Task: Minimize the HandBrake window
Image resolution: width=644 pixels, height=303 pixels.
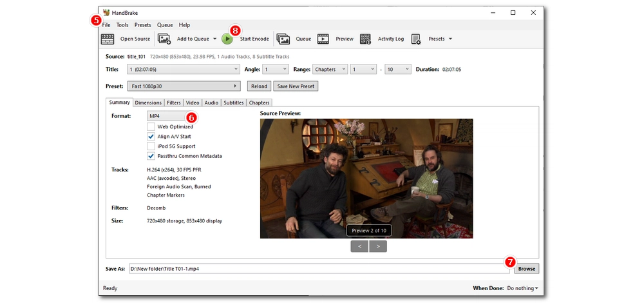Action: point(493,13)
